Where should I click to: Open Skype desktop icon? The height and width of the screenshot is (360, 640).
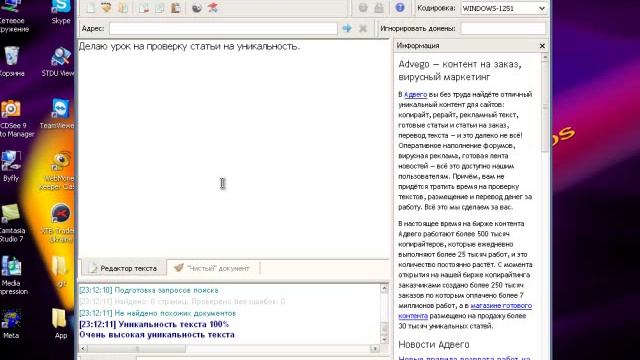tap(61, 12)
